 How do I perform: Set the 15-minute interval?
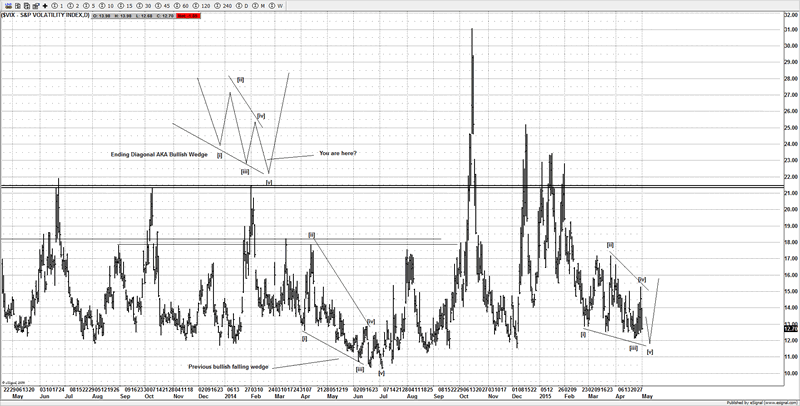click(124, 6)
